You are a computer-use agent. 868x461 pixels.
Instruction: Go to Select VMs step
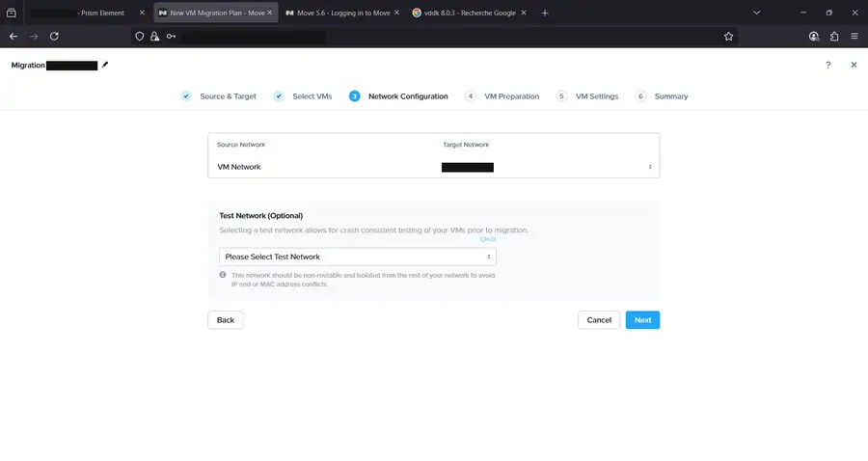303,96
